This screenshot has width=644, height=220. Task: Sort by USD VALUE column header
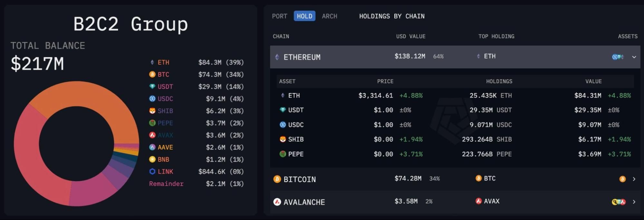[x=411, y=36]
